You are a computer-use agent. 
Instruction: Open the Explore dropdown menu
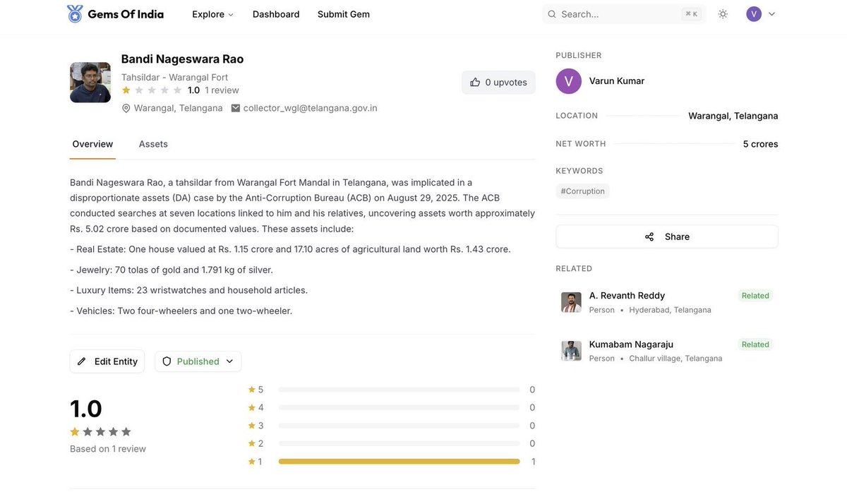click(x=212, y=14)
